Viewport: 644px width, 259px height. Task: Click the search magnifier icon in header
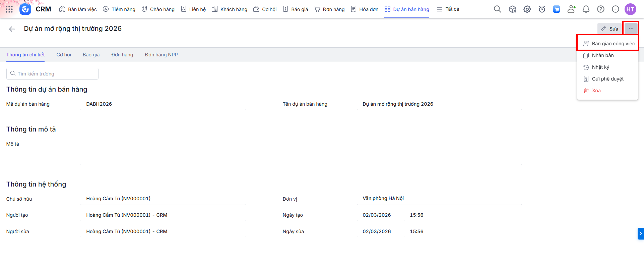pyautogui.click(x=498, y=9)
